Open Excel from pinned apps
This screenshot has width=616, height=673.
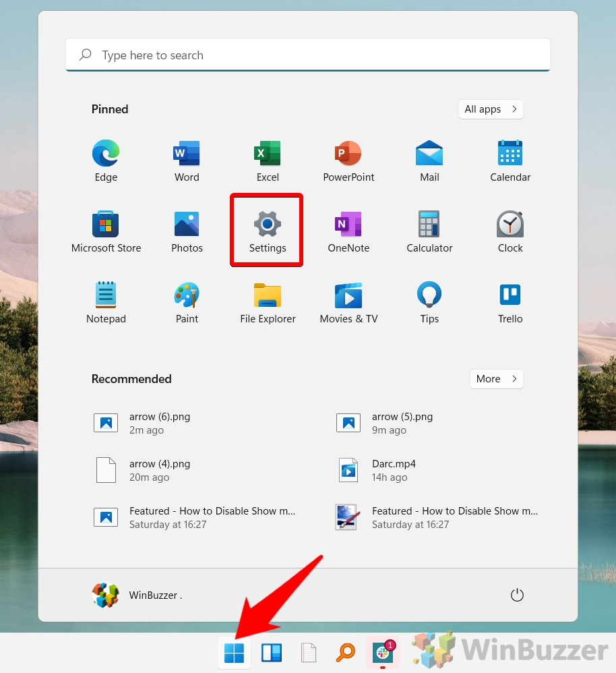[268, 160]
